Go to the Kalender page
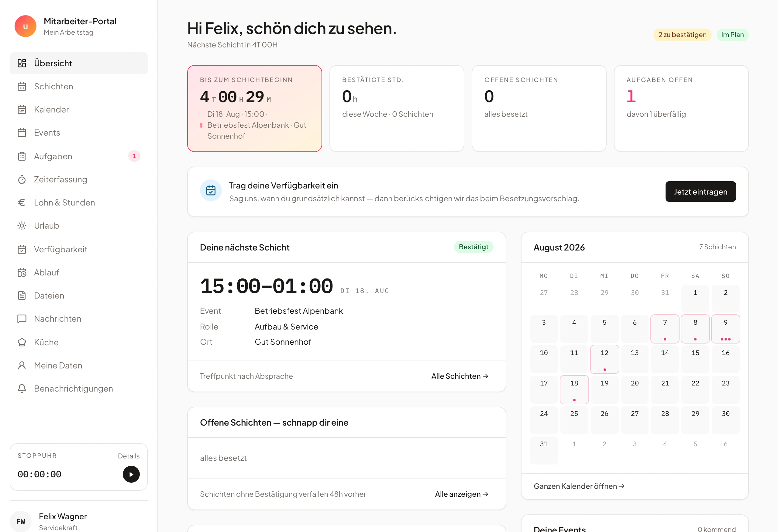Screen dimensions: 778x532 [79, 109]
